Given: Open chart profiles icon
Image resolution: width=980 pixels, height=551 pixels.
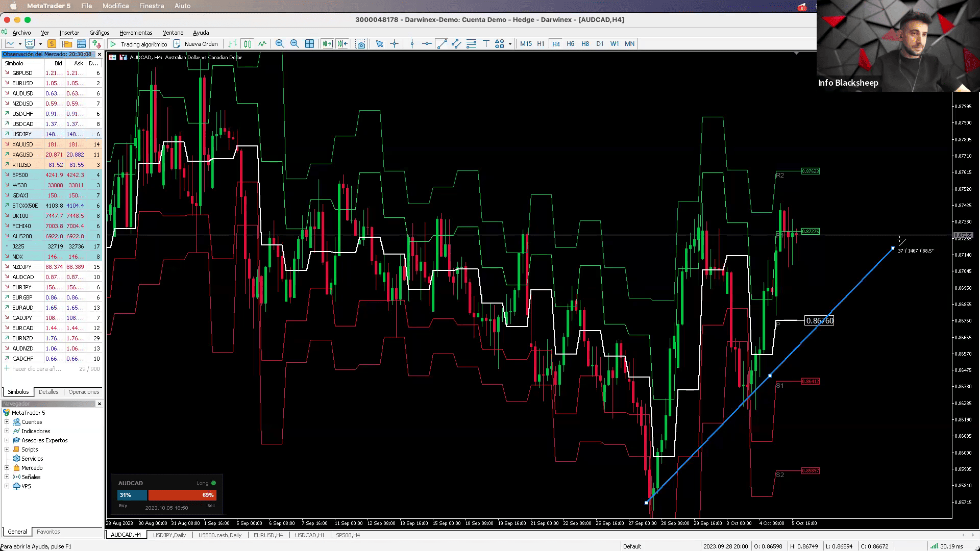Looking at the screenshot, I should [30, 44].
